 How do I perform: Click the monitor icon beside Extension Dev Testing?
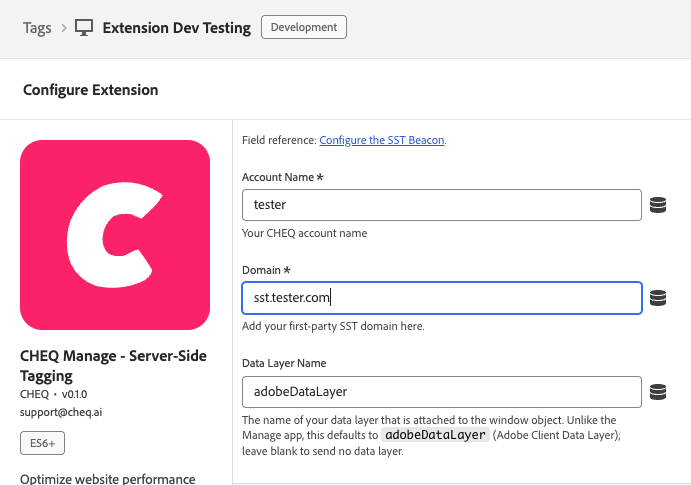click(x=84, y=27)
